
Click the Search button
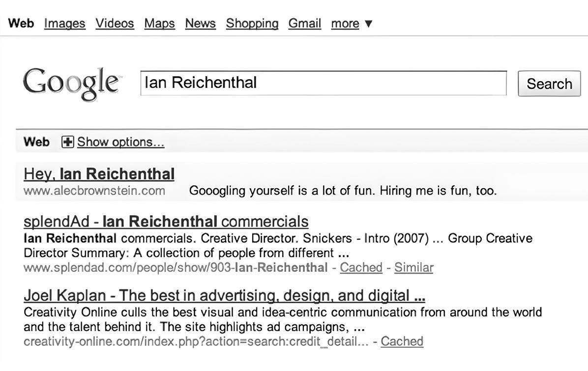(x=549, y=84)
